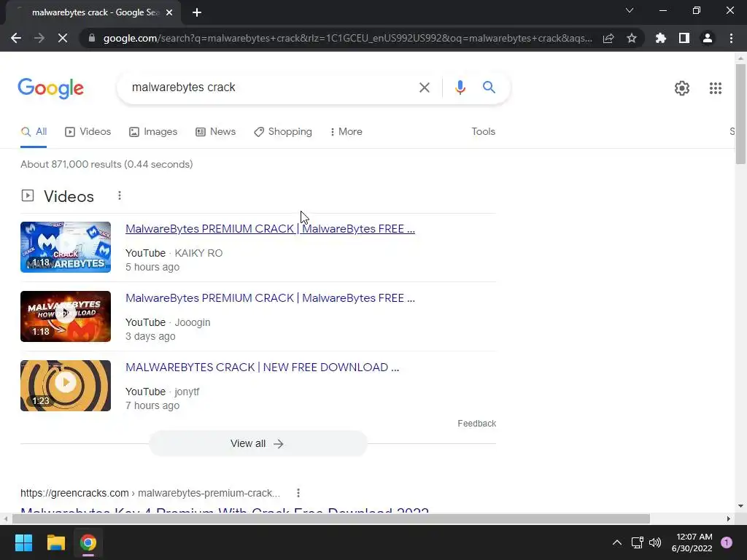Image resolution: width=747 pixels, height=560 pixels.
Task: Click the About 871,000 results text
Action: click(x=107, y=164)
